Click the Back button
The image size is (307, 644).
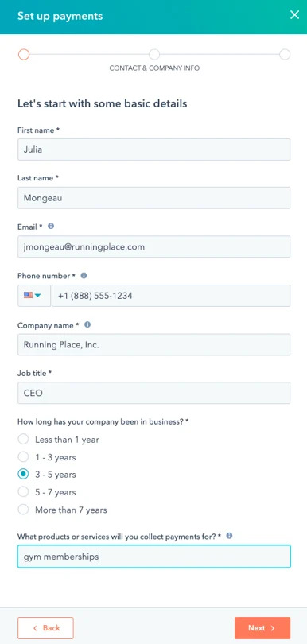click(45, 628)
